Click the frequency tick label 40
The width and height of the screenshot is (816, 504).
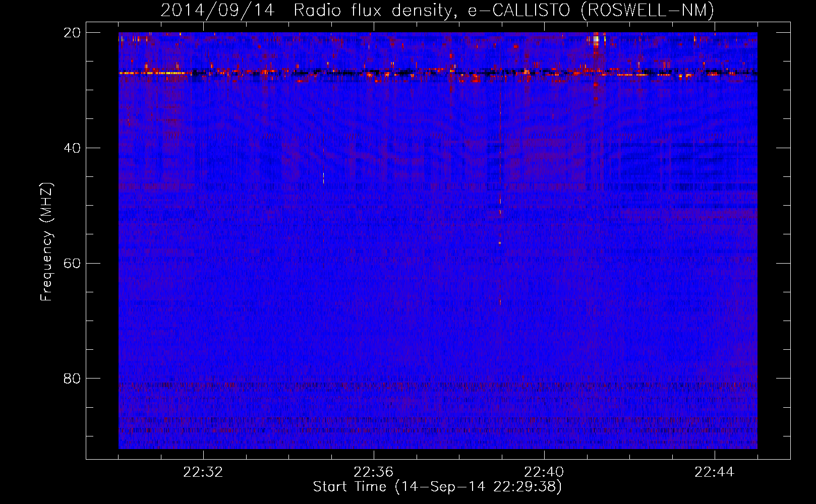(72, 148)
